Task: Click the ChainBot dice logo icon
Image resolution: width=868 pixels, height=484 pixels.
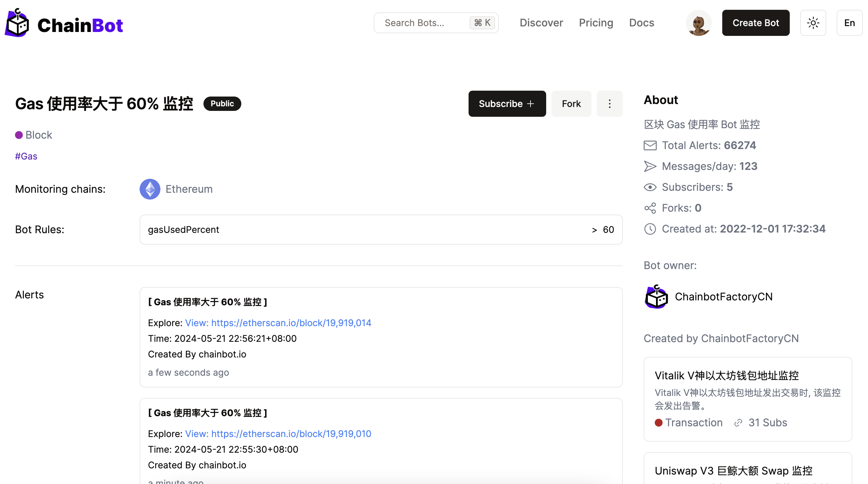Action: pos(17,23)
